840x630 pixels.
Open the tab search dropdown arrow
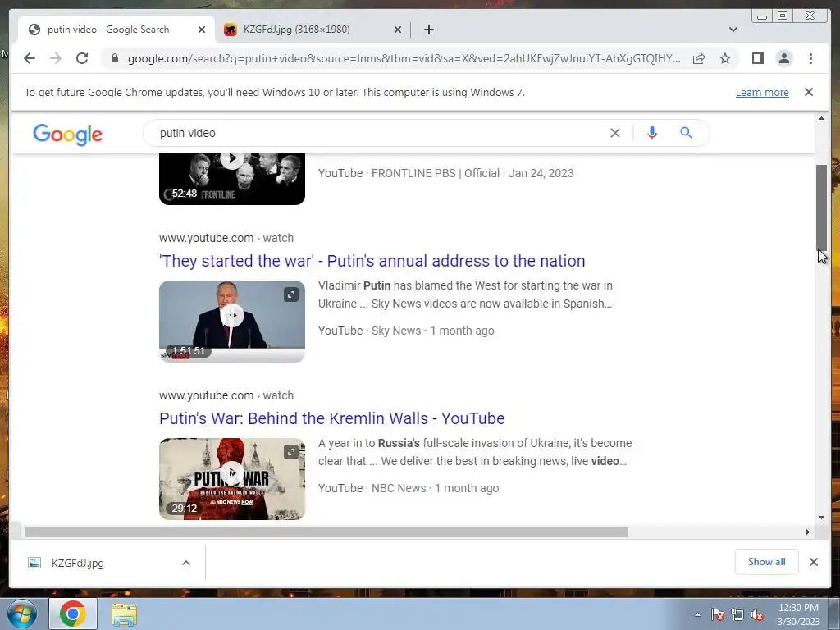(733, 30)
